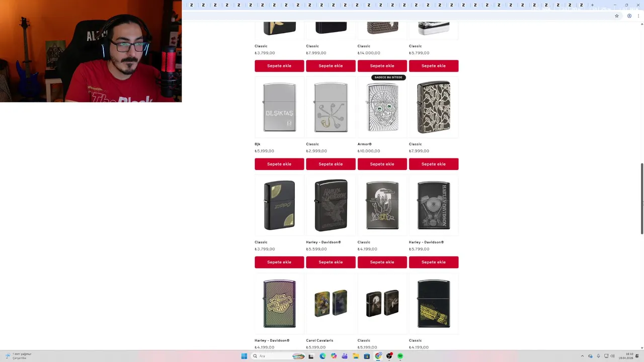View the black Zippo gold-corner lighter image
The height and width of the screenshot is (362, 644).
pos(279,206)
